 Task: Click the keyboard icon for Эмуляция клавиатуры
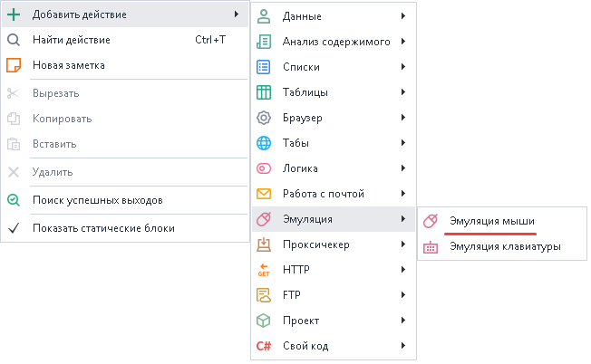431,246
